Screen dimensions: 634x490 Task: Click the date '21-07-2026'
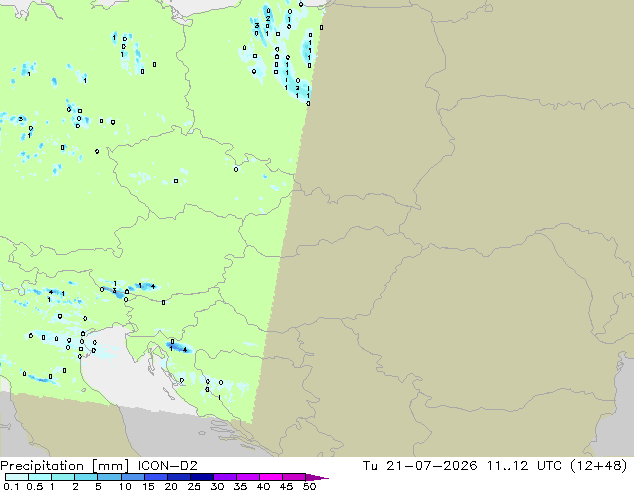point(431,465)
